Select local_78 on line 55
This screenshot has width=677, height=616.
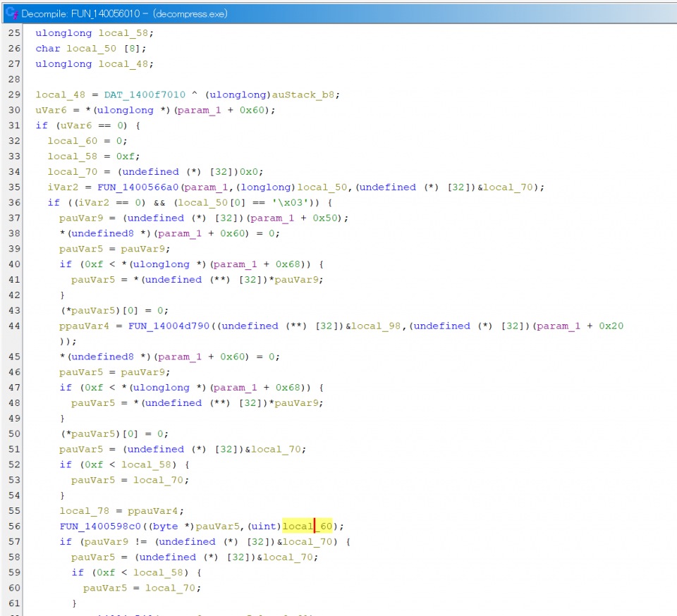coord(84,511)
